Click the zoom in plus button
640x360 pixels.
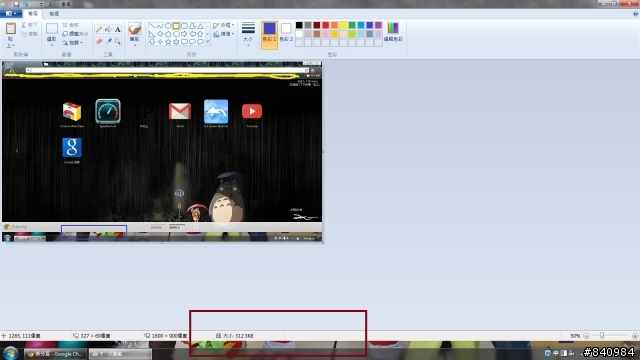635,336
